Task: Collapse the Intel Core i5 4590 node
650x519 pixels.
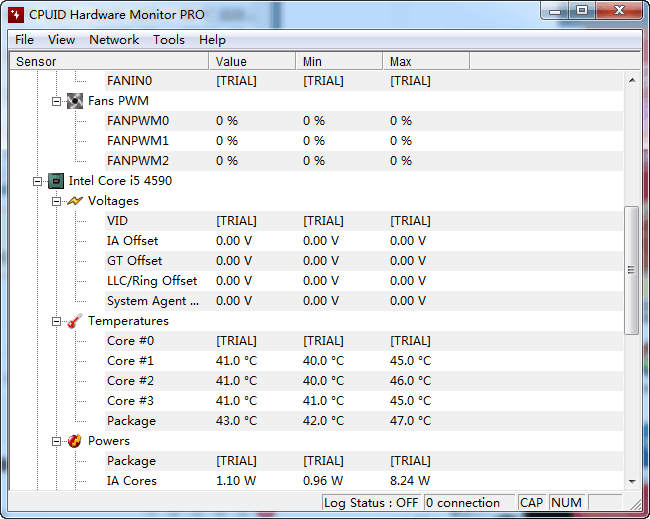Action: 38,181
